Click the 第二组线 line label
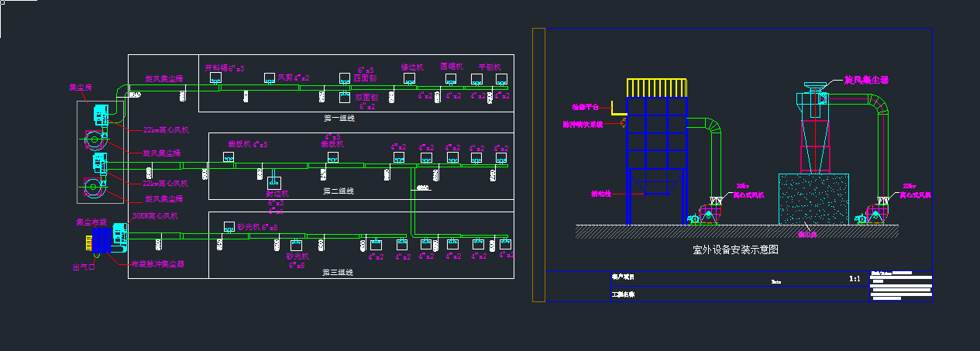The image size is (980, 351). pyautogui.click(x=339, y=191)
